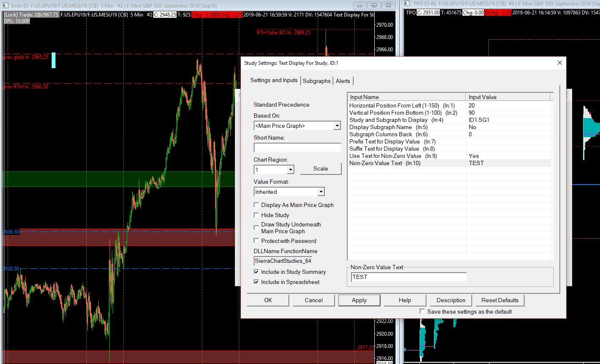Restore the 5min ES chart window
Viewport: 600px width, 364px height.
374,5
